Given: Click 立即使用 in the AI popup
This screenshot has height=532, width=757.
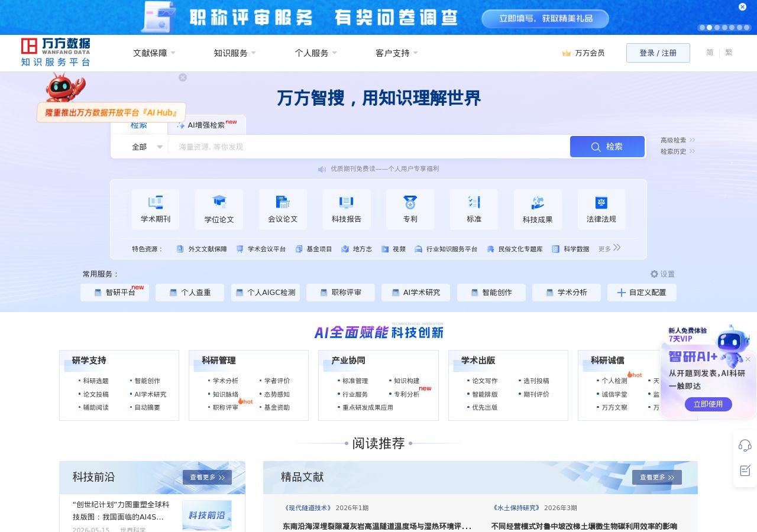Looking at the screenshot, I should click(709, 404).
